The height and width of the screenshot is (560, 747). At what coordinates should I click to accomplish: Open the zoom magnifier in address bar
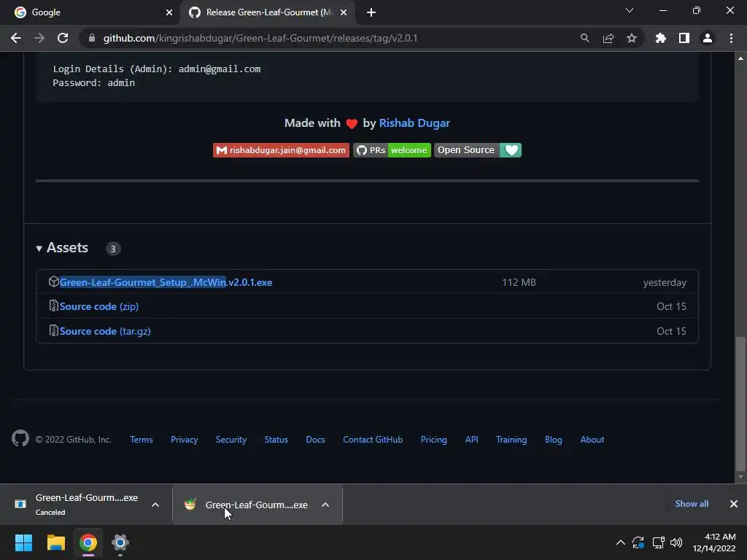click(584, 38)
